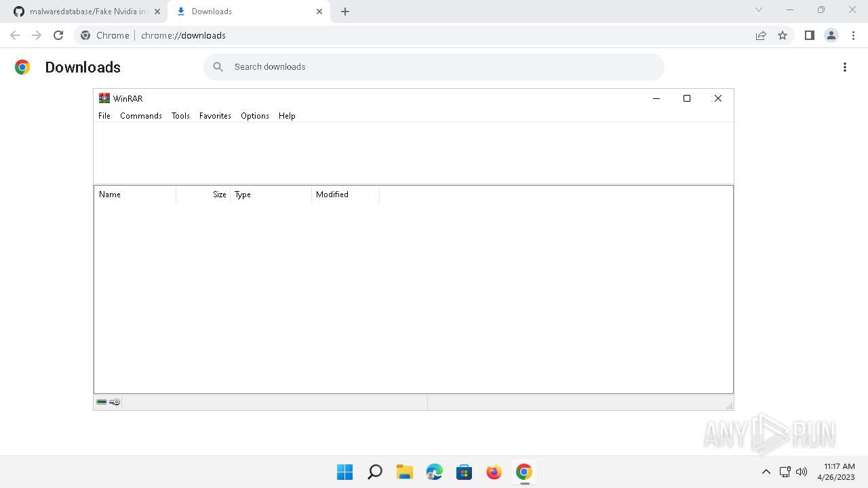
Task: Open volume control tray icon
Action: [x=802, y=472]
